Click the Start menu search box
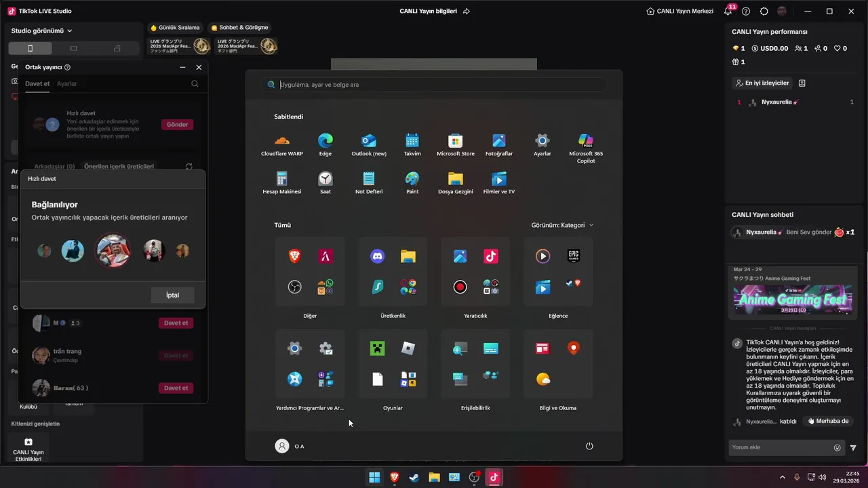Screen dimensions: 868x488 tap(434, 85)
